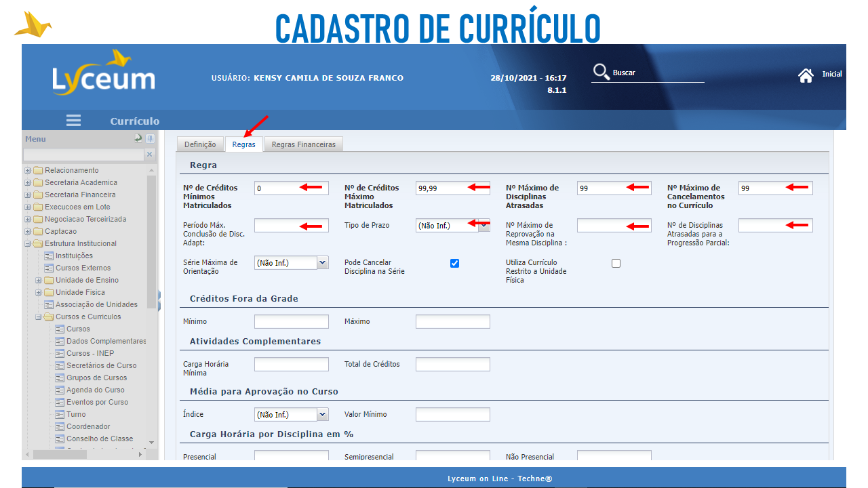
Task: Click Nº de Créditos Máximo Matriculados field
Action: tap(453, 188)
